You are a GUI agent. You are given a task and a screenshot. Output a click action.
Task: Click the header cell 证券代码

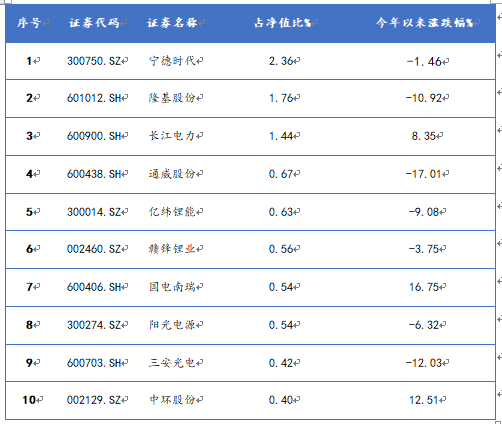(x=94, y=23)
